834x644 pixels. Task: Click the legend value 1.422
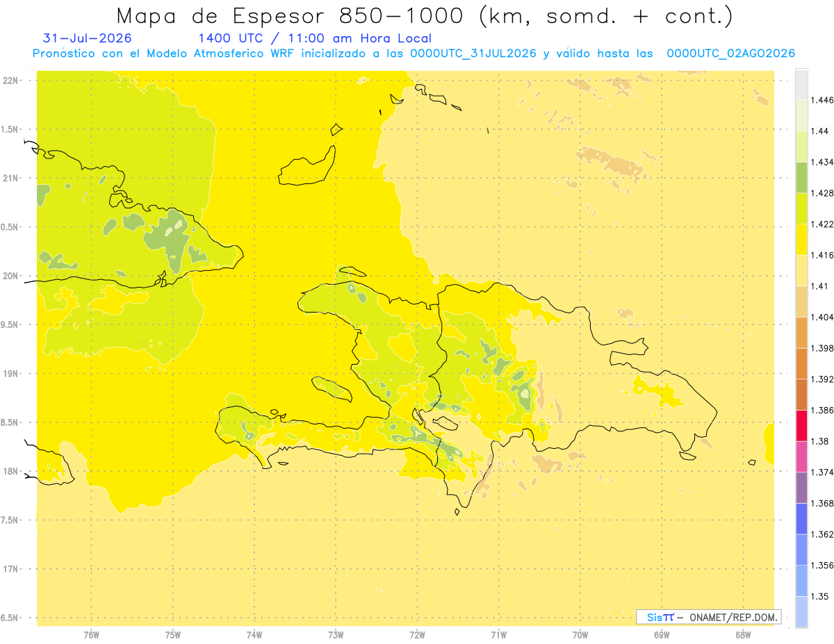822,224
